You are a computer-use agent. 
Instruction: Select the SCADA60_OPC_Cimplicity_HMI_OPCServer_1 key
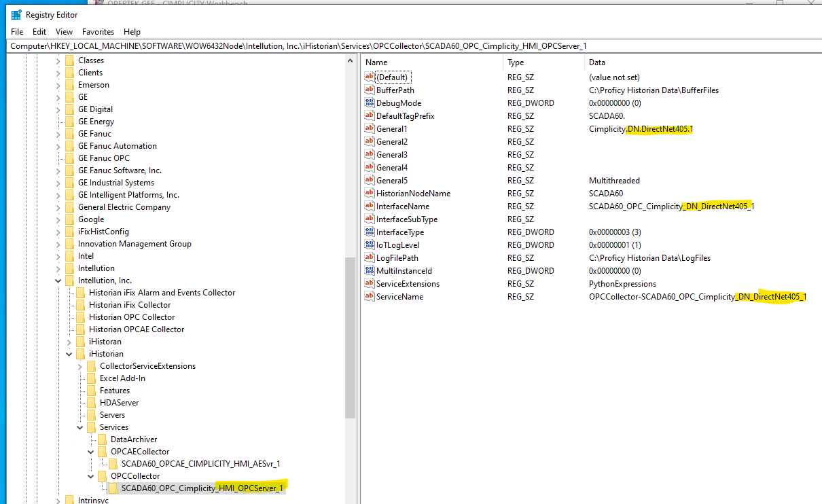pos(202,488)
